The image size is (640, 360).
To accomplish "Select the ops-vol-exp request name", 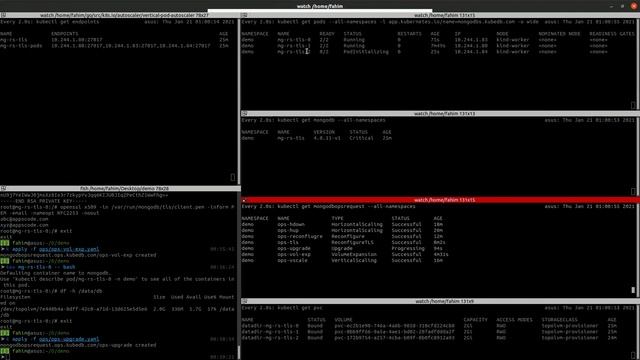I will pyautogui.click(x=294, y=254).
